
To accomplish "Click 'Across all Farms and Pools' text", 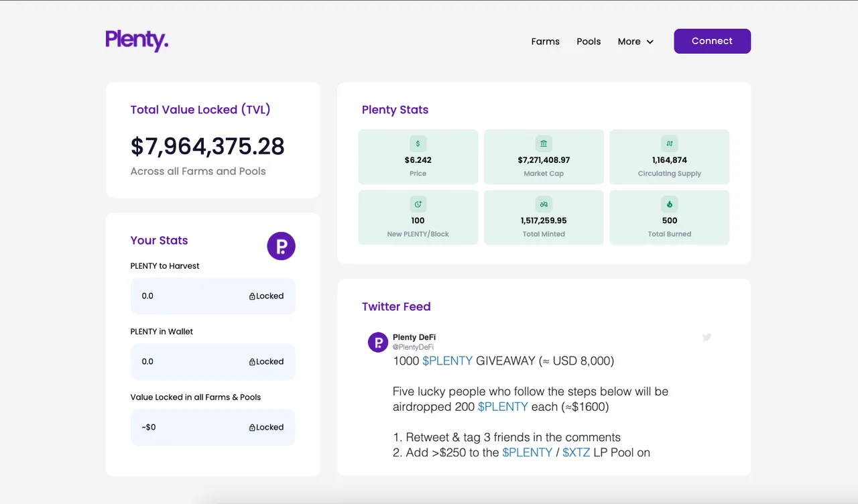I will point(198,172).
